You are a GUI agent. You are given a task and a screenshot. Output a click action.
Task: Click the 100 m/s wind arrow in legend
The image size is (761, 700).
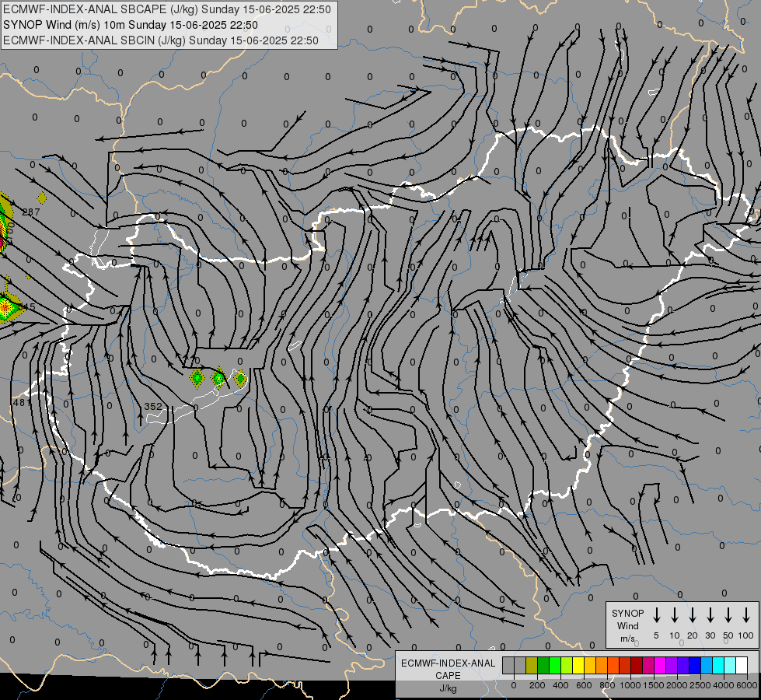pyautogui.click(x=746, y=615)
